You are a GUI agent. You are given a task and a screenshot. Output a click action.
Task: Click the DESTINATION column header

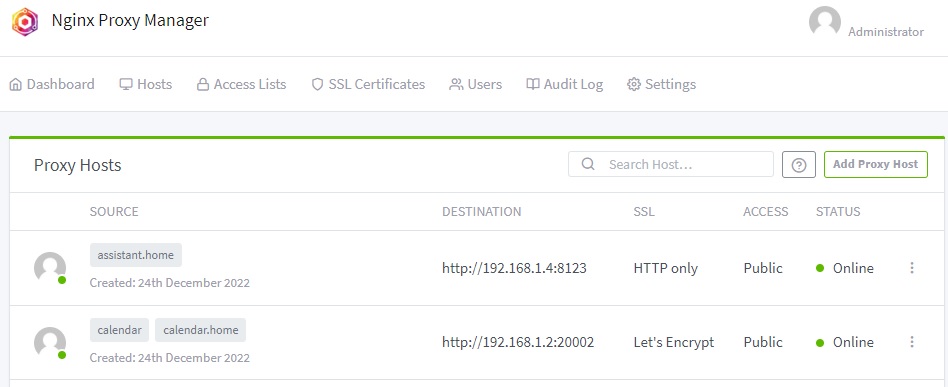point(482,212)
